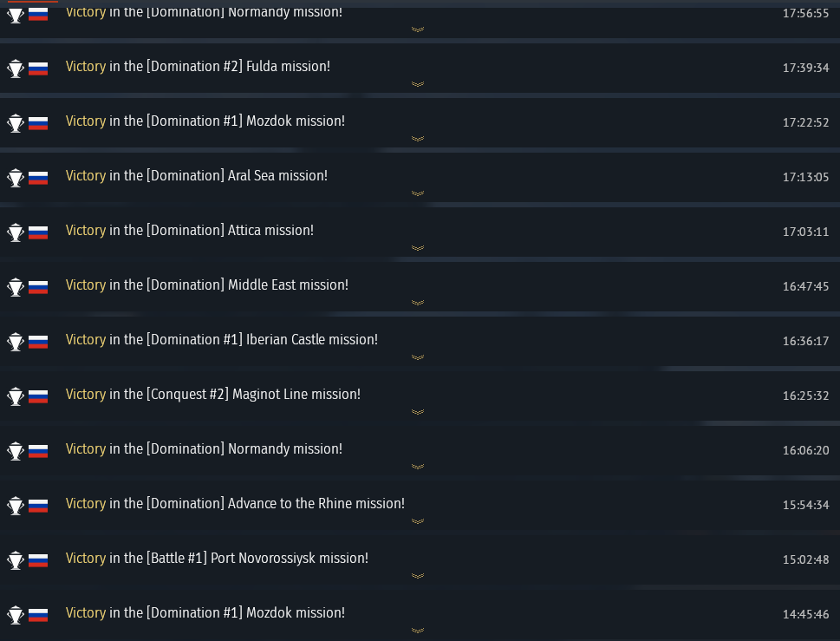Expand the Aral Sea mission log entry

click(x=418, y=193)
